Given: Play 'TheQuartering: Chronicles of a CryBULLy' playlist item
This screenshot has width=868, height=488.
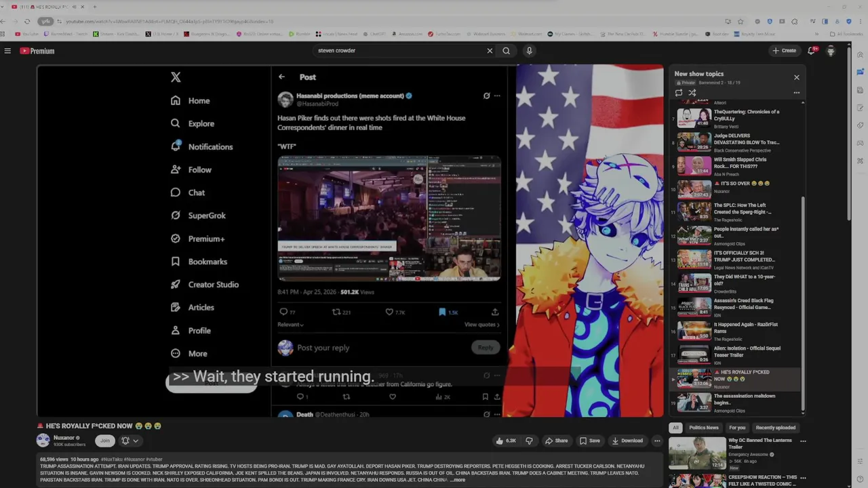Looking at the screenshot, I should coord(736,119).
